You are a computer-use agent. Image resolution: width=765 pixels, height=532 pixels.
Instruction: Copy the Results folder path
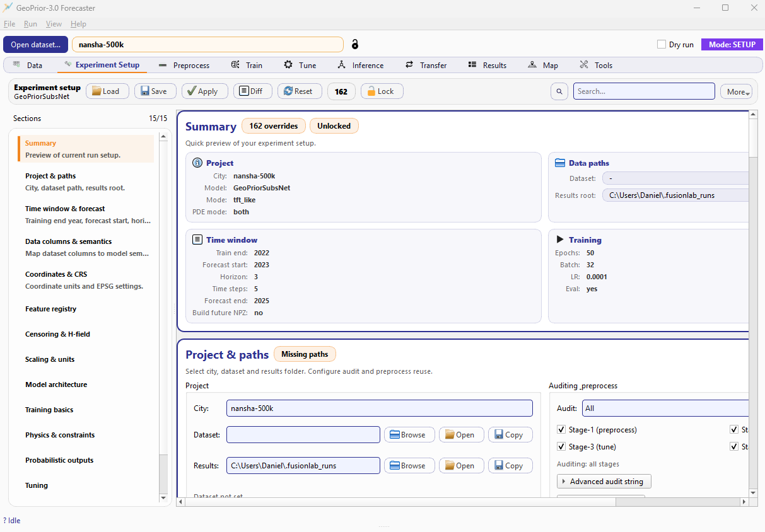tap(510, 466)
